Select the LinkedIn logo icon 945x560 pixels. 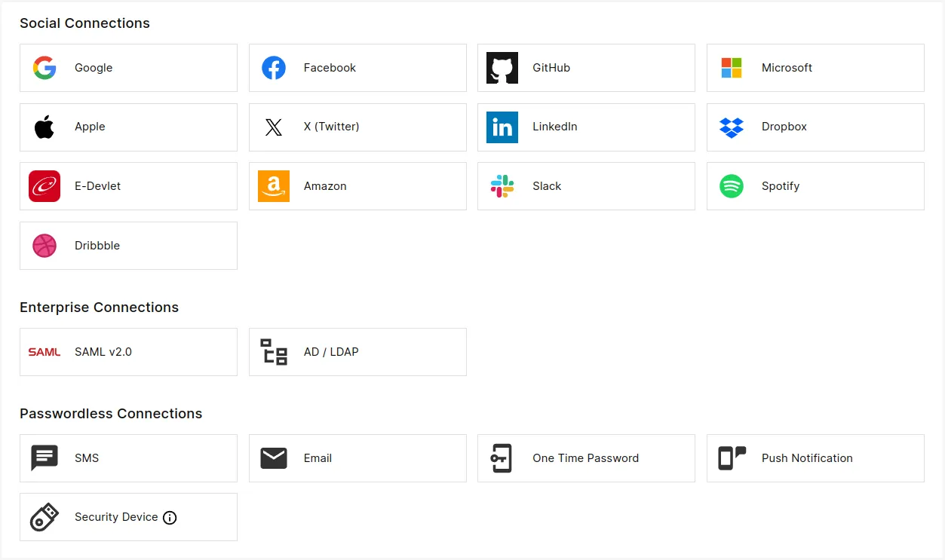502,127
